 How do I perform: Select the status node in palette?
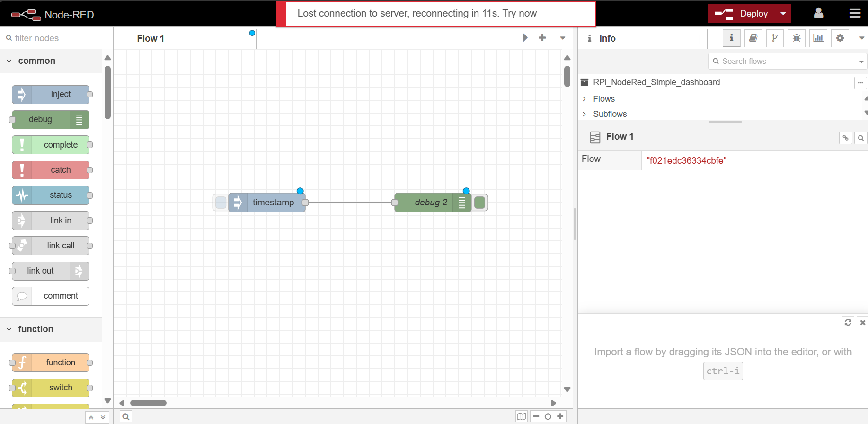51,195
